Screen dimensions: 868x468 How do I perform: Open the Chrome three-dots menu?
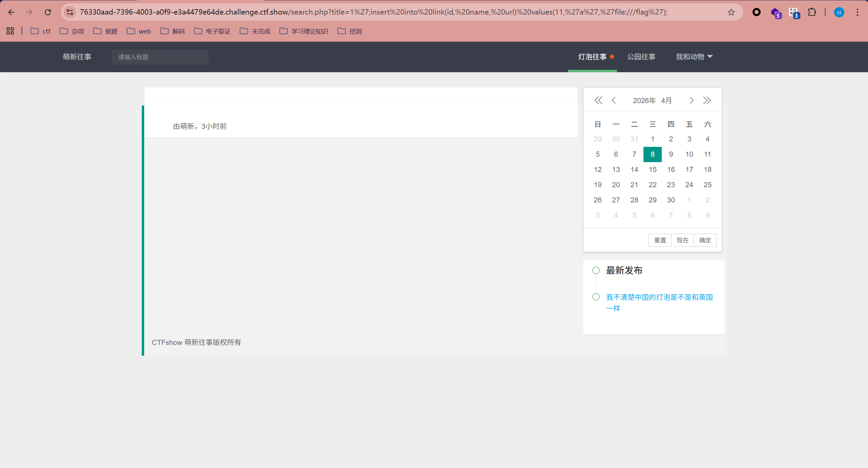[857, 12]
